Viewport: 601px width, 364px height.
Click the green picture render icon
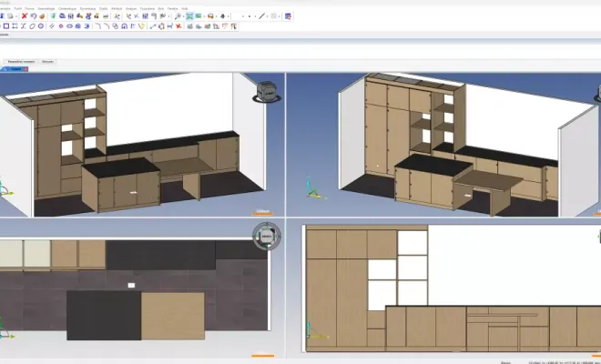click(x=199, y=16)
